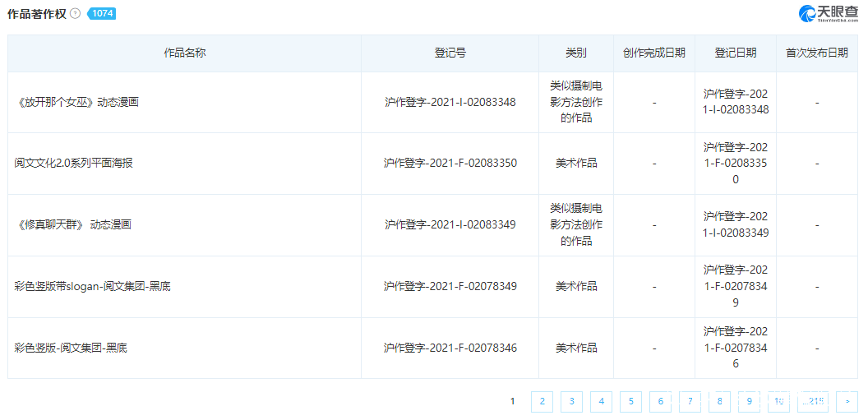Click the 天眼查 logo
The width and height of the screenshot is (868, 420).
pos(829,13)
